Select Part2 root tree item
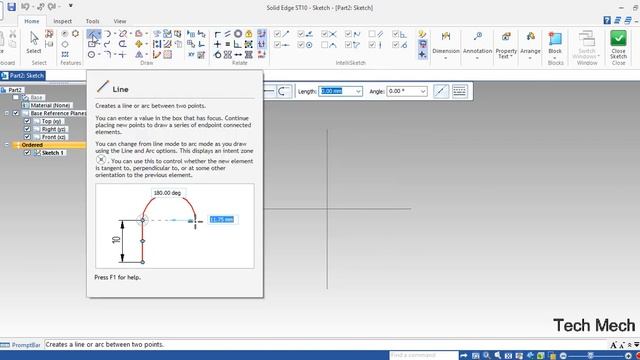Image resolution: width=640 pixels, height=360 pixels. click(x=15, y=90)
